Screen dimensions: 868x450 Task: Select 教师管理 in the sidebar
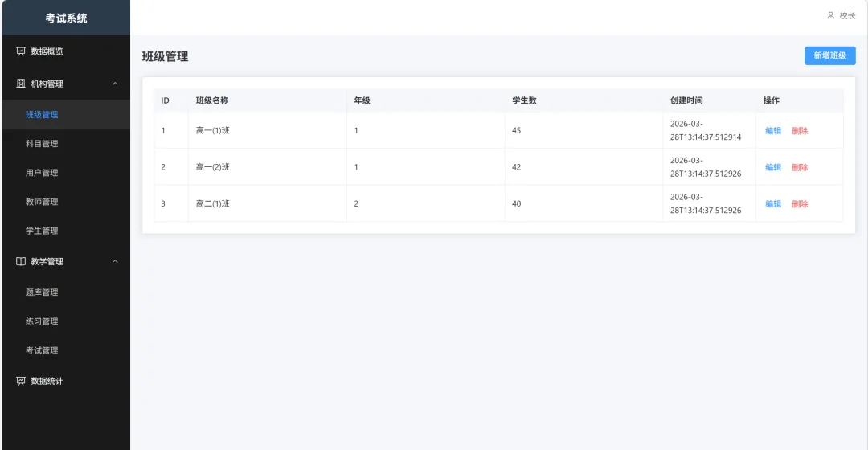point(67,202)
